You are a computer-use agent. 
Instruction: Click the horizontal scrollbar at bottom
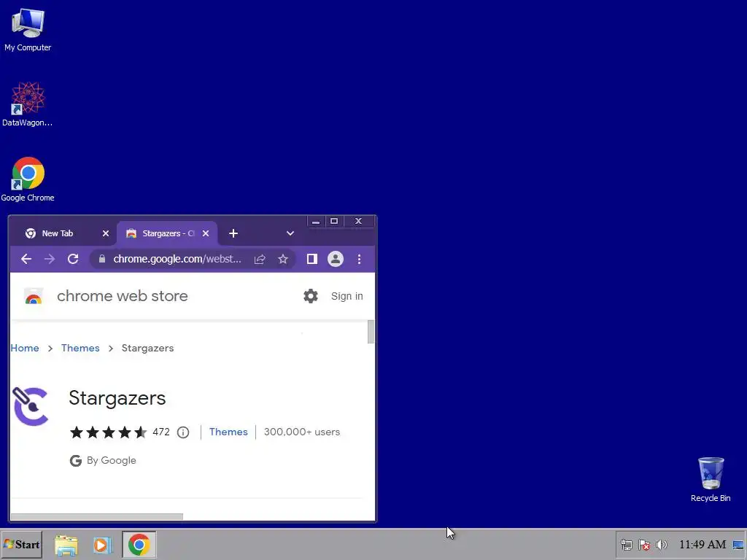[x=97, y=517]
